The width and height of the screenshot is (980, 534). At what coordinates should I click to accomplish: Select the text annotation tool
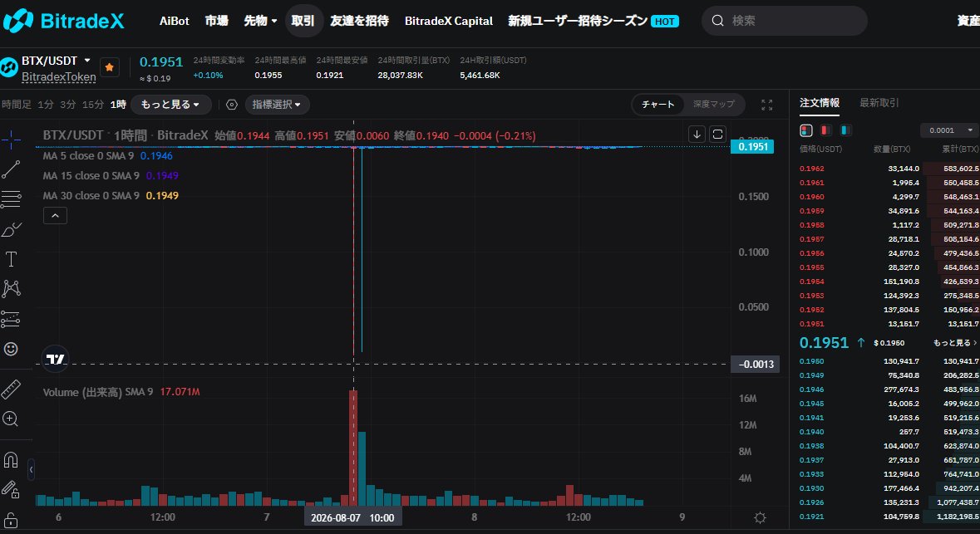(11, 259)
